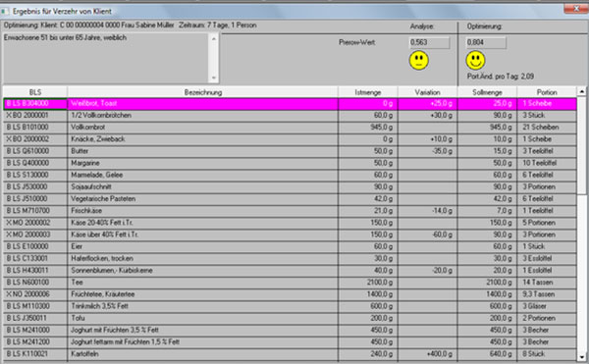Image resolution: width=589 pixels, height=364 pixels.
Task: Click the up arrow of client description box
Action: click(x=214, y=38)
